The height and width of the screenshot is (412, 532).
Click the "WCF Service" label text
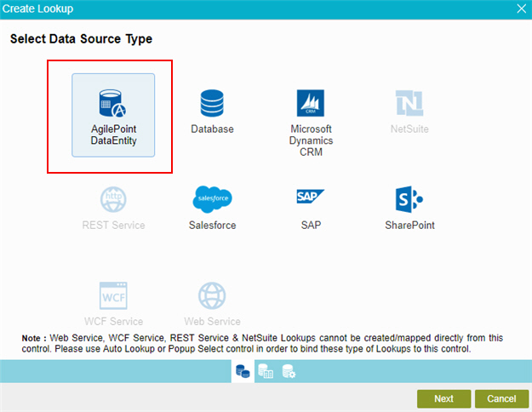(x=114, y=321)
